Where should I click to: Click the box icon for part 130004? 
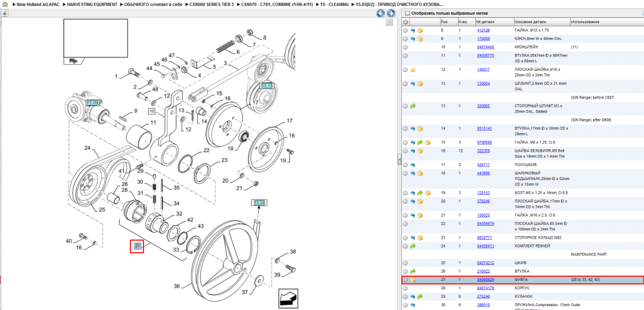(x=420, y=84)
